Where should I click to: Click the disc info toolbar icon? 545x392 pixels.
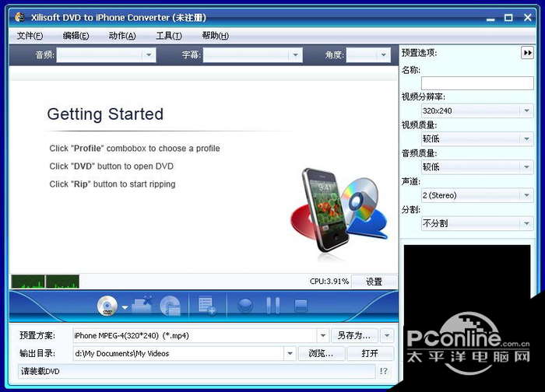pyautogui.click(x=170, y=306)
